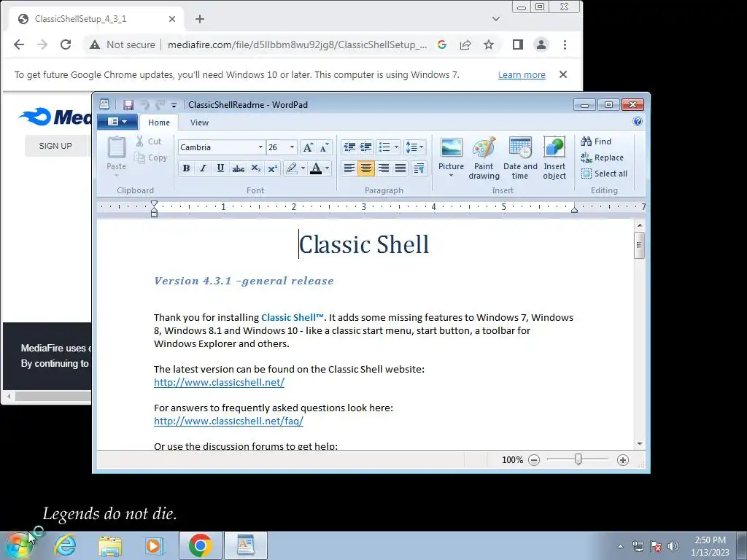747x560 pixels.
Task: Open the classicshell.net/faq/ link
Action: coord(228,421)
